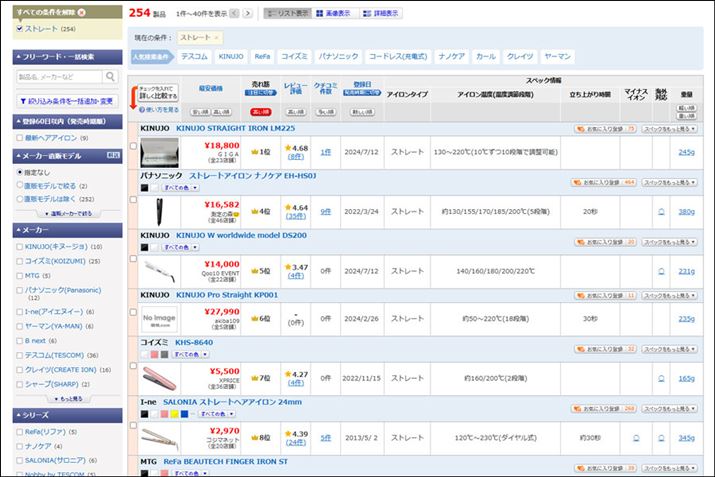Open the 使い方を見る help icon link
Screen dimensions: 715x477
[x=160, y=109]
